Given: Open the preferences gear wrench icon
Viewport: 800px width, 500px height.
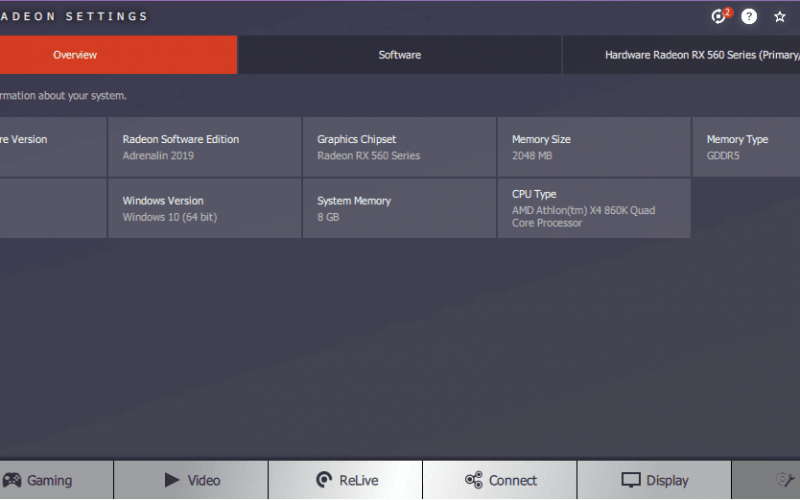Looking at the screenshot, I should [784, 480].
